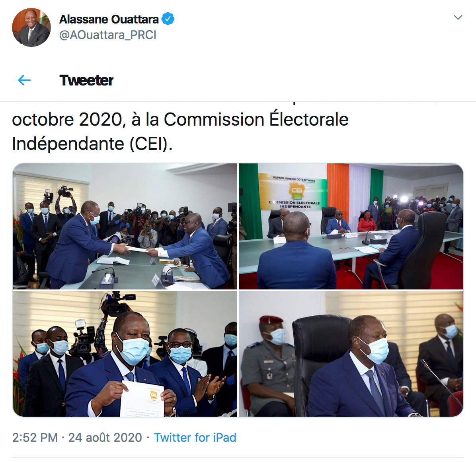Viewport: 476px width, 462px height.
Task: Click the soldier's red beret in photo
Action: tap(271, 319)
